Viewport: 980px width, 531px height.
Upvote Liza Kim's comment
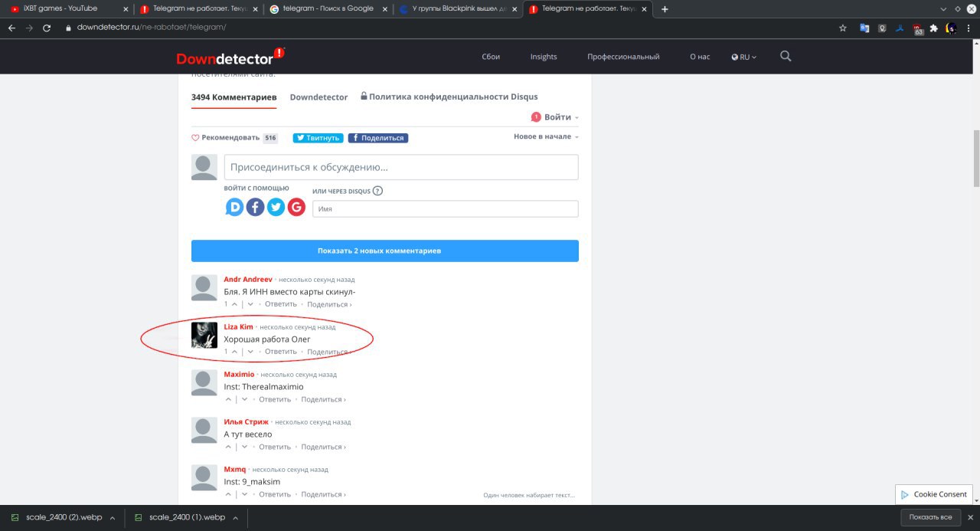coord(234,352)
